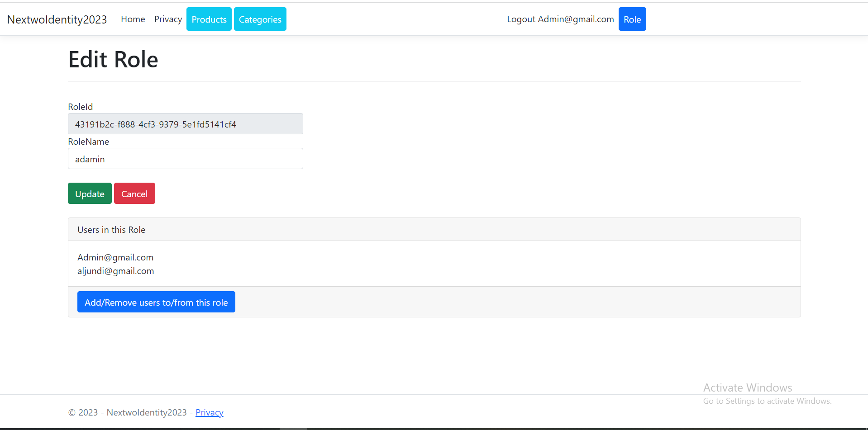868x430 pixels.
Task: Click the Privacy link in the footer
Action: pos(210,412)
